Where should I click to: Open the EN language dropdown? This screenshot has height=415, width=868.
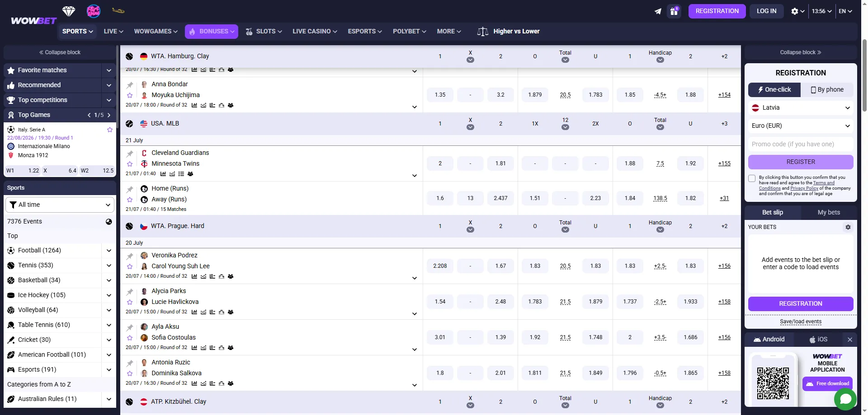tap(845, 11)
